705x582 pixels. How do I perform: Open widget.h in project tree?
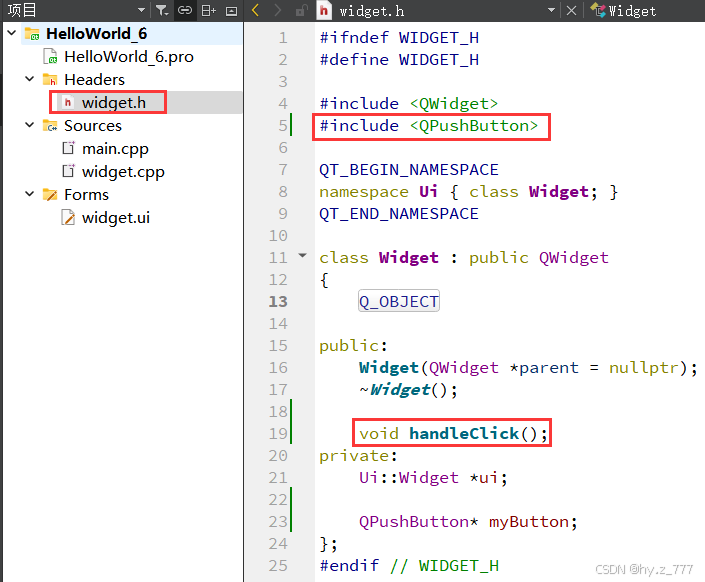click(x=113, y=103)
